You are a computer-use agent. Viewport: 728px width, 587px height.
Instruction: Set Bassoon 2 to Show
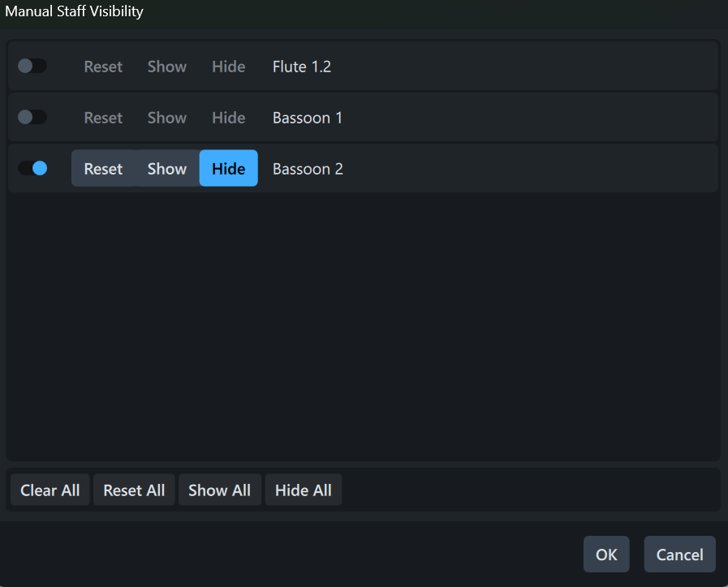point(167,169)
